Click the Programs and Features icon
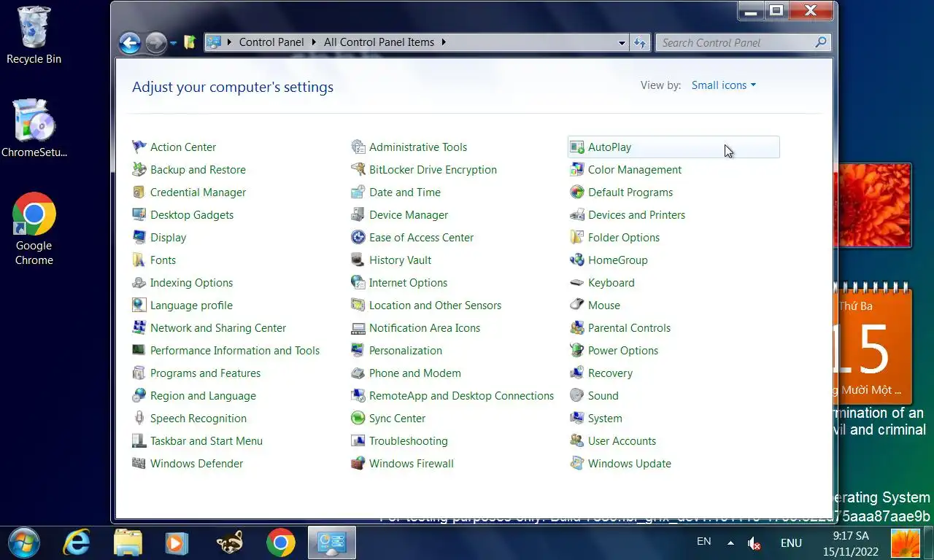The height and width of the screenshot is (560, 934). click(x=139, y=373)
